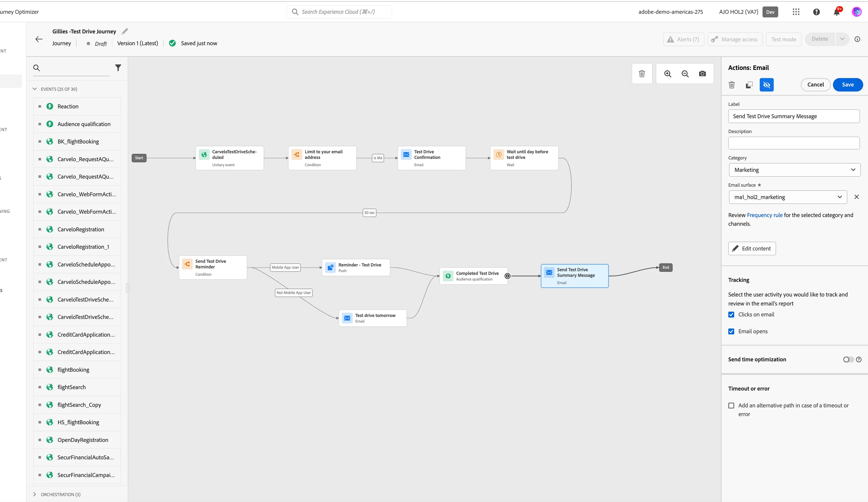Uncheck Clicks on email tracking
Screen dimensions: 868x502
point(731,314)
